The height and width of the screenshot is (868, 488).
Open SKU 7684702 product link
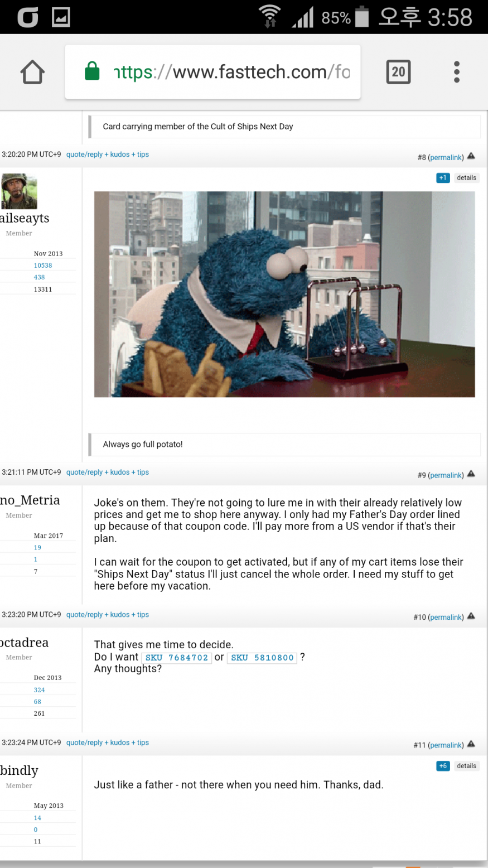177,658
